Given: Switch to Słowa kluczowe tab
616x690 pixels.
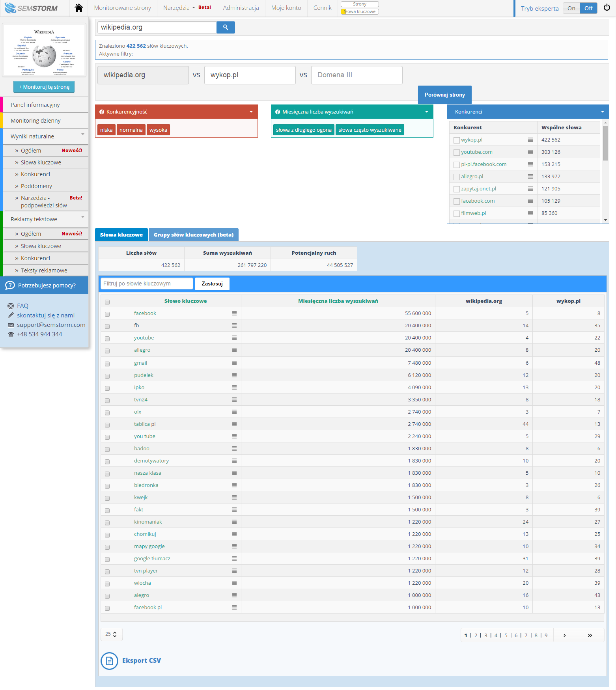Looking at the screenshot, I should click(121, 235).
